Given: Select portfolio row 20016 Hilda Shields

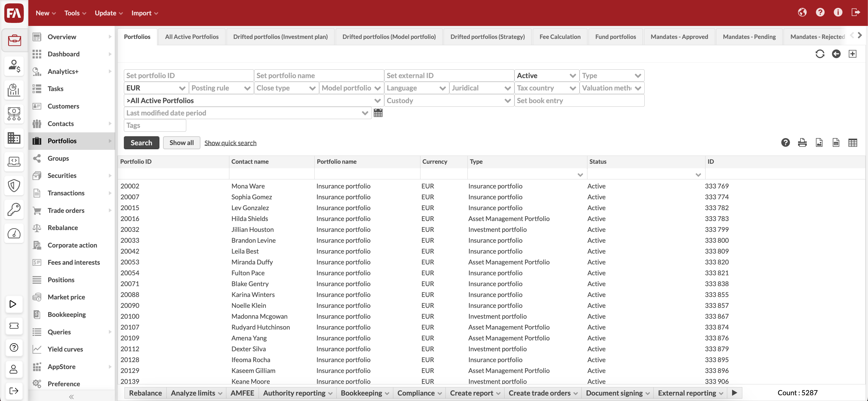Looking at the screenshot, I should click(491, 219).
